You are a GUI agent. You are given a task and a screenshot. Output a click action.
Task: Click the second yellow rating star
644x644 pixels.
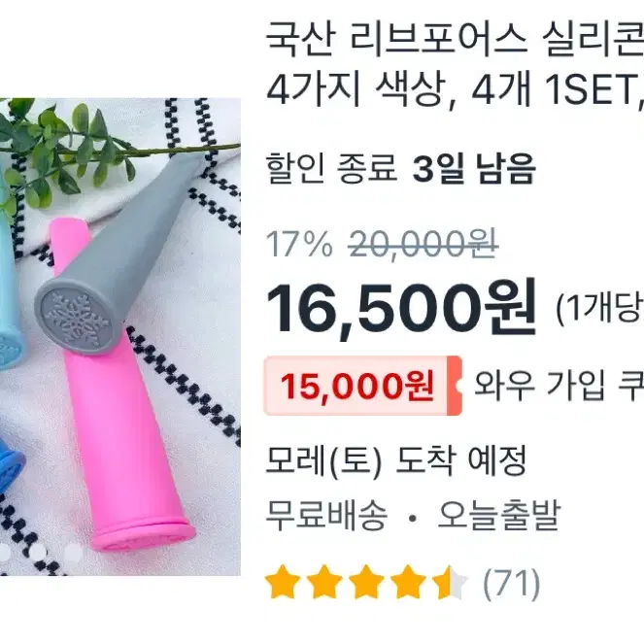pyautogui.click(x=324, y=582)
